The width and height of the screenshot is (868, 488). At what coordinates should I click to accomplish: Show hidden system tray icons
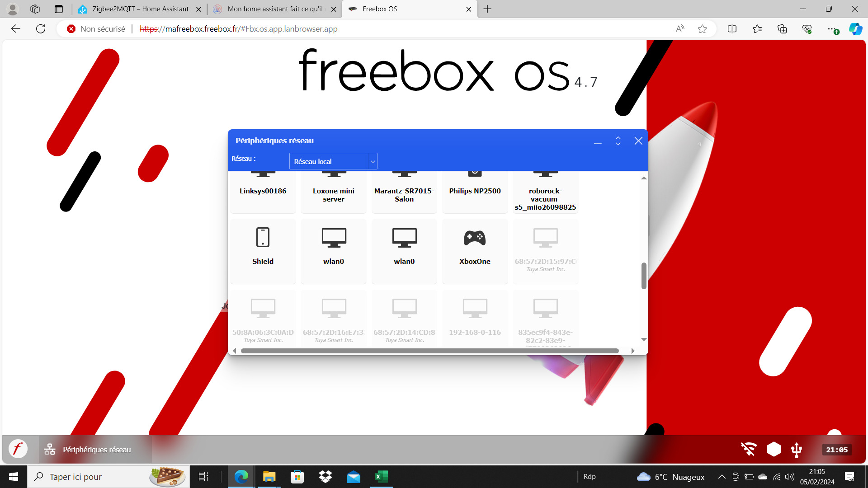point(722,477)
